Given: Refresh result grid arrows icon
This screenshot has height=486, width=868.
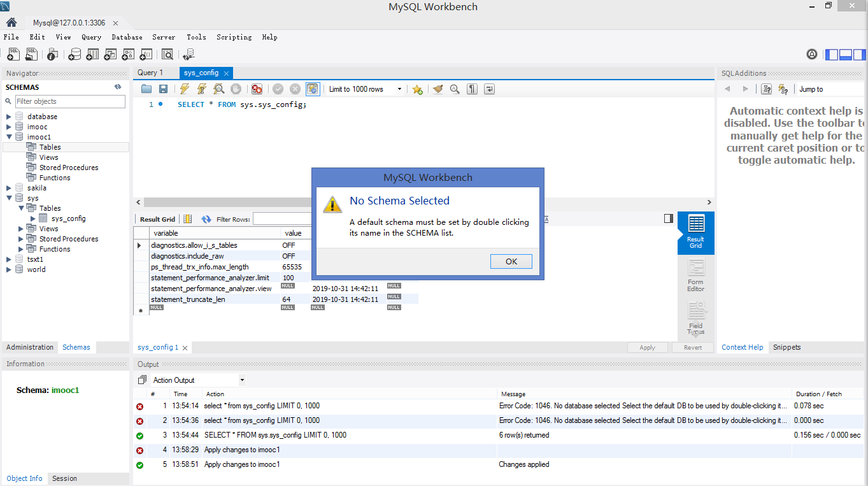Looking at the screenshot, I should point(206,219).
